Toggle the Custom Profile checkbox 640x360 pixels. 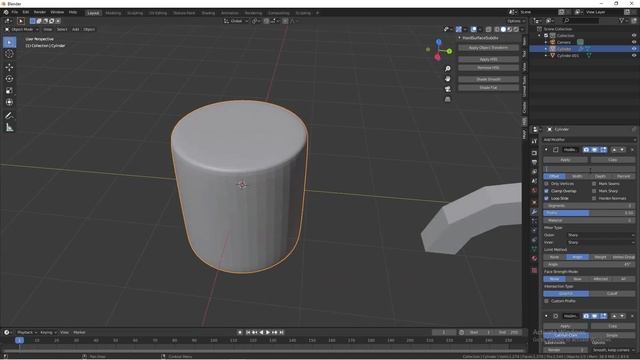point(547,301)
